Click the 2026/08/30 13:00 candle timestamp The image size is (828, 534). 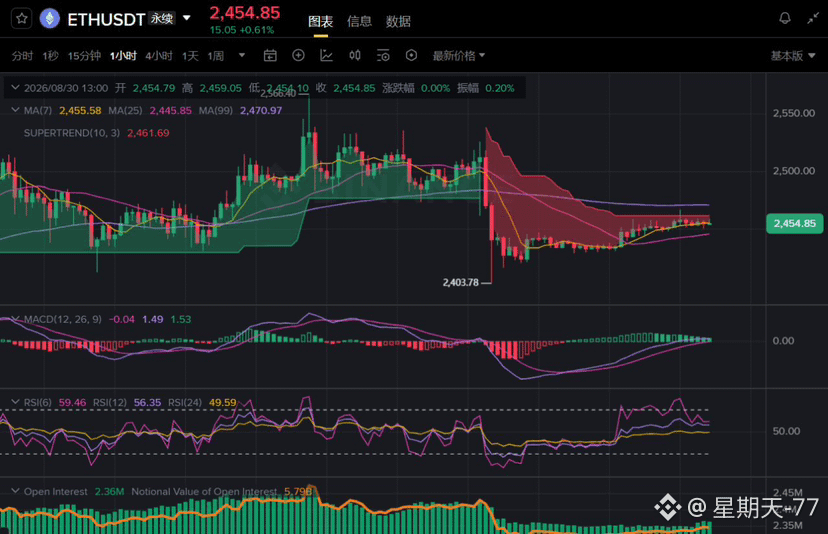[66, 88]
